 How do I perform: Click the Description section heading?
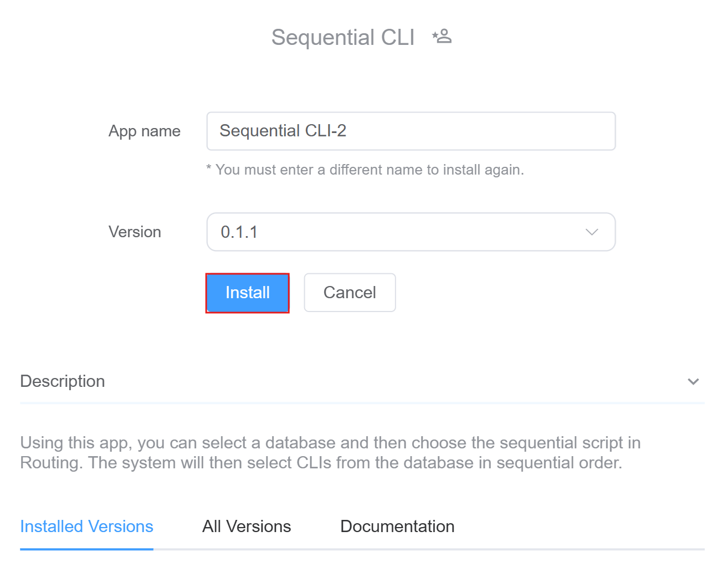63,381
